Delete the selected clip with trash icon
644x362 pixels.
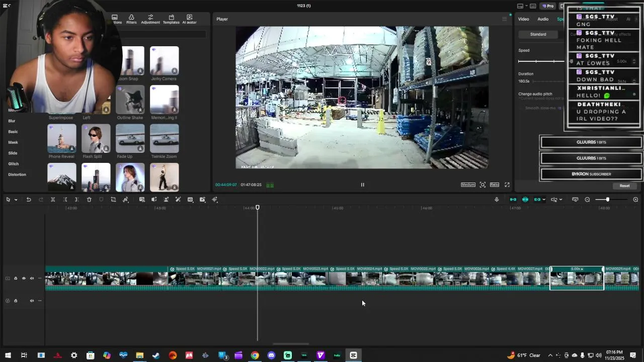click(x=89, y=200)
